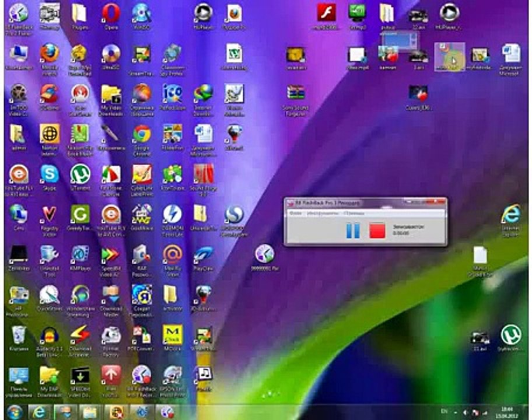The width and height of the screenshot is (532, 420).
Task: Select the CyberLink LabelPrint shortcut
Action: pos(142,180)
